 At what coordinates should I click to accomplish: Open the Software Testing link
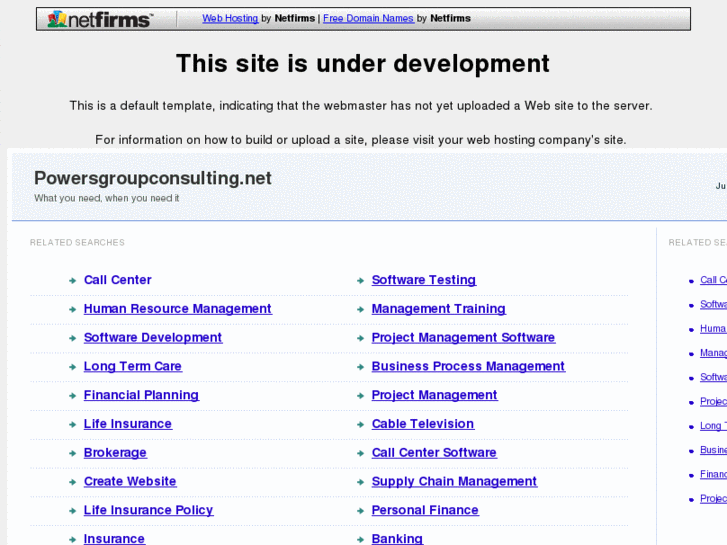[424, 280]
